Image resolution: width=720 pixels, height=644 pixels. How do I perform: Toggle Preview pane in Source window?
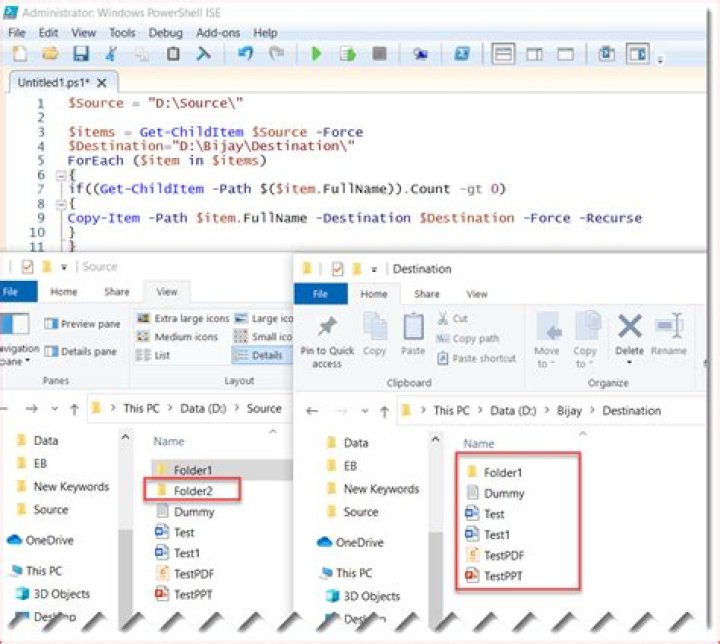coord(82,324)
